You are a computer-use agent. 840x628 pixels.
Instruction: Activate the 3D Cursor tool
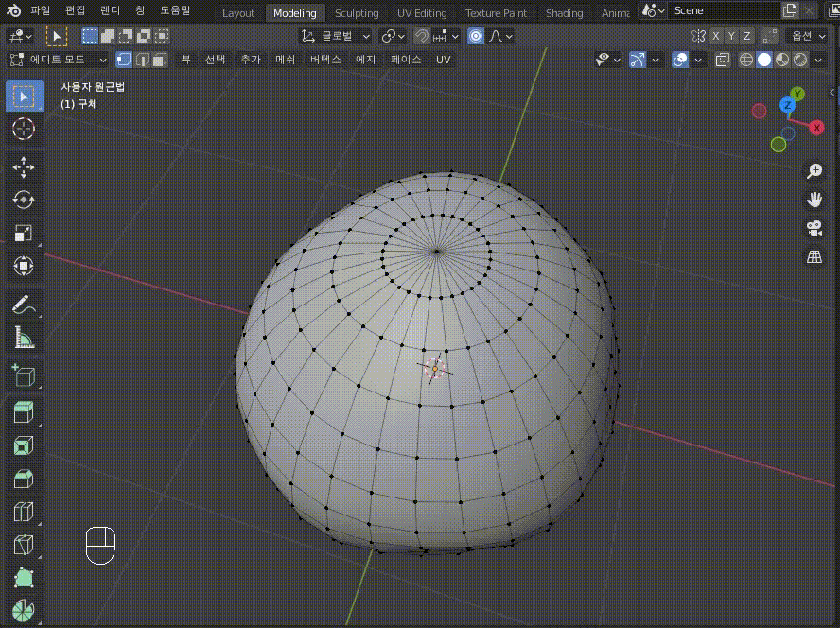pos(24,130)
